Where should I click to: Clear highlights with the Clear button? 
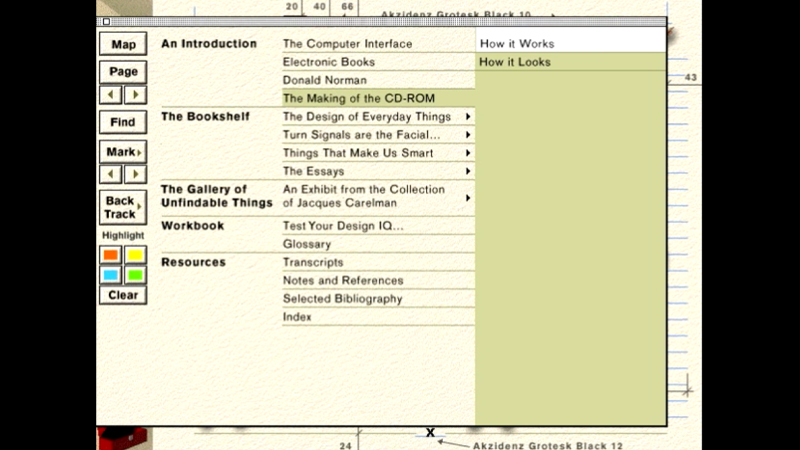[123, 295]
